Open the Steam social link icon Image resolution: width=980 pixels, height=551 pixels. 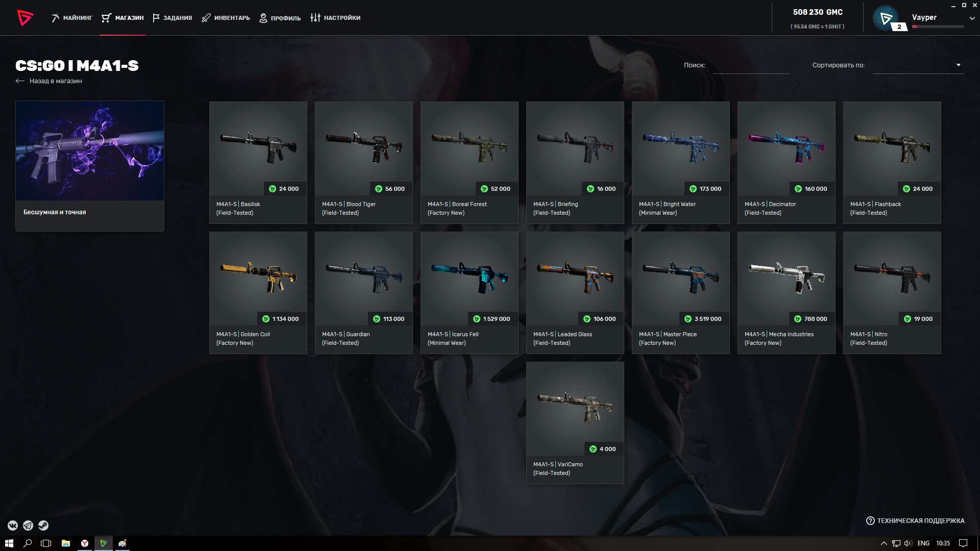[x=43, y=525]
